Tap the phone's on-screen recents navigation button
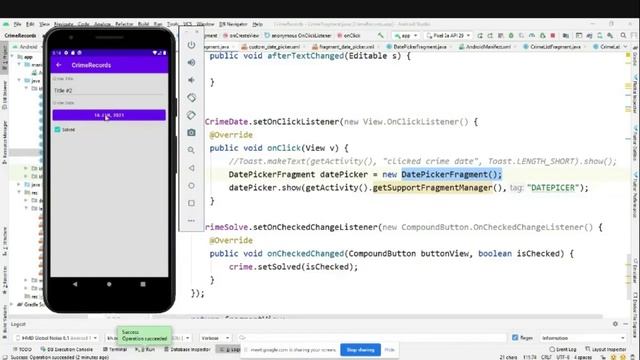The image size is (640, 360). click(143, 284)
